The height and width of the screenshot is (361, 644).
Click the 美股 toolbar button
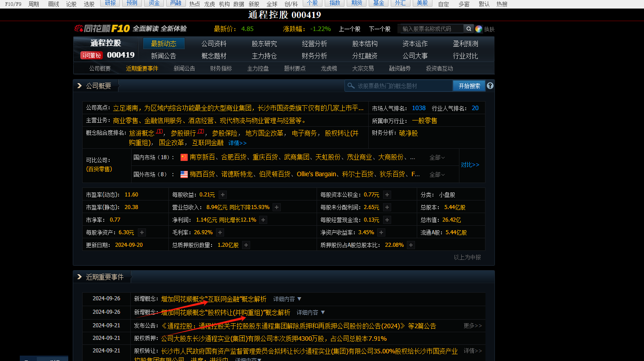pyautogui.click(x=422, y=3)
